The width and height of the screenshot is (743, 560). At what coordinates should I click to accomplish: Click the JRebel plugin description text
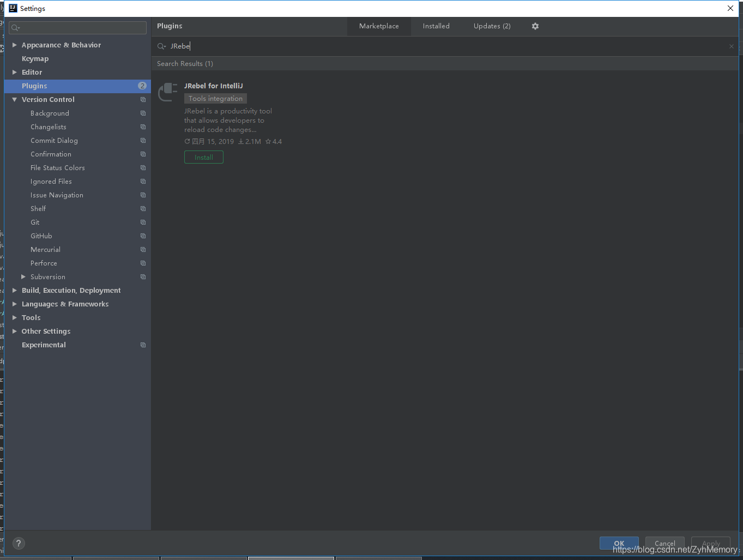228,121
